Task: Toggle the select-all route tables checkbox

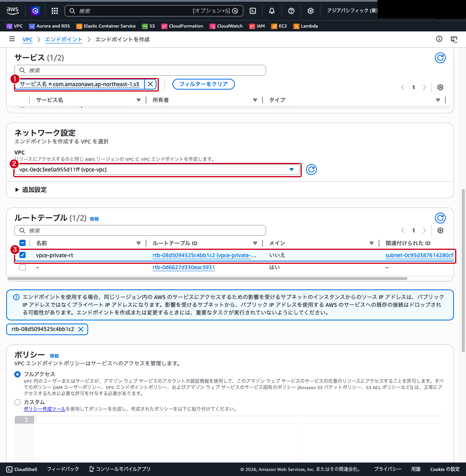Action: (x=23, y=243)
